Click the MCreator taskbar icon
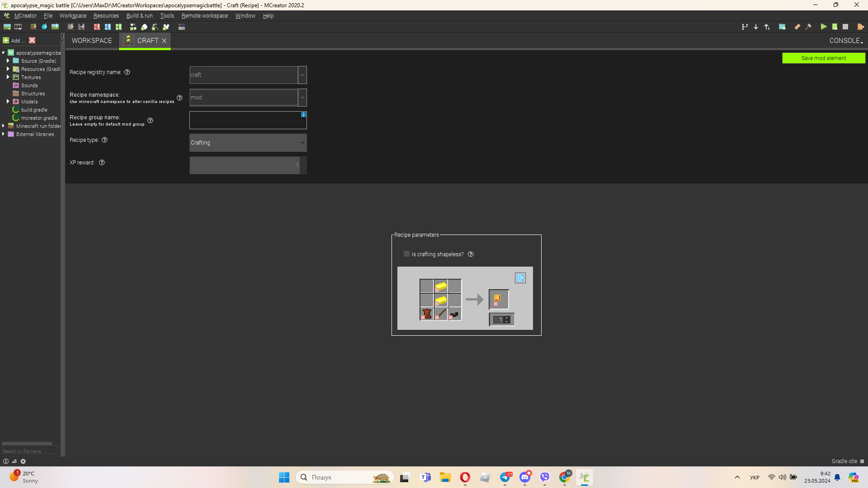The width and height of the screenshot is (868, 488). click(x=584, y=477)
